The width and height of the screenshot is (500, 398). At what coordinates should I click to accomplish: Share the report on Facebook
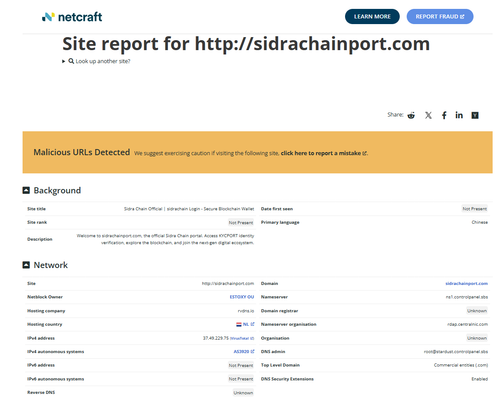click(x=444, y=115)
